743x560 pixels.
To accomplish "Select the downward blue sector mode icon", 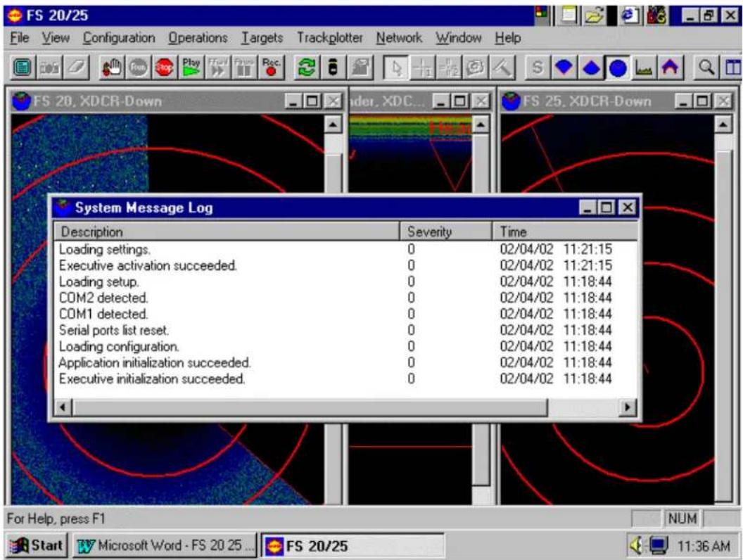I will click(564, 68).
